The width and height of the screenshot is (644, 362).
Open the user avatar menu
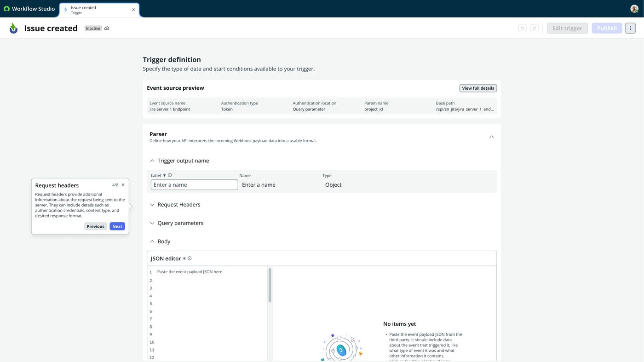coord(634,9)
